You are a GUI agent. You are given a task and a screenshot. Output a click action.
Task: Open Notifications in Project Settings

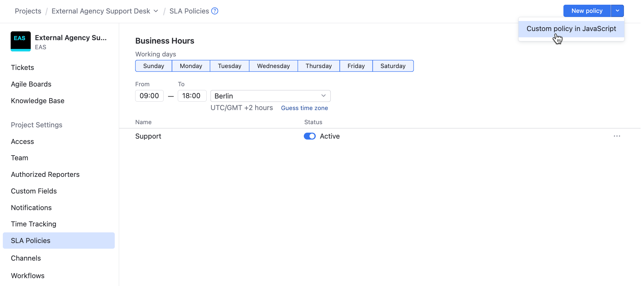tap(31, 207)
